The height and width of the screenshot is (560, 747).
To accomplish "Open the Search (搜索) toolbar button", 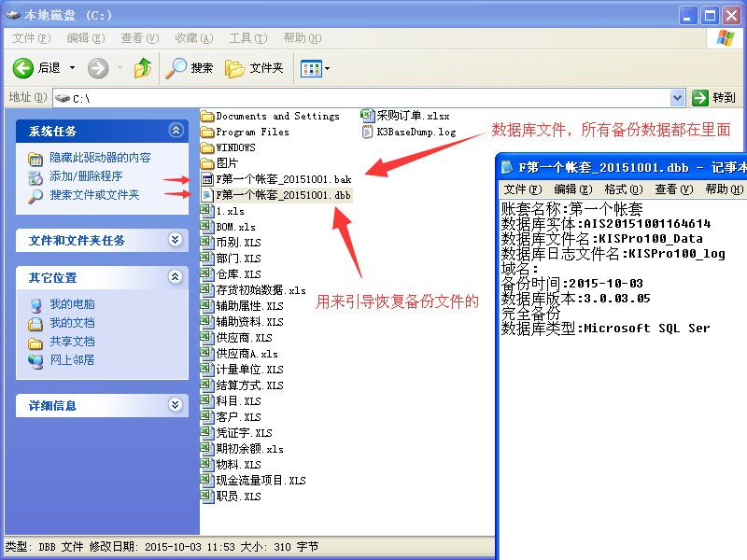I will point(190,68).
